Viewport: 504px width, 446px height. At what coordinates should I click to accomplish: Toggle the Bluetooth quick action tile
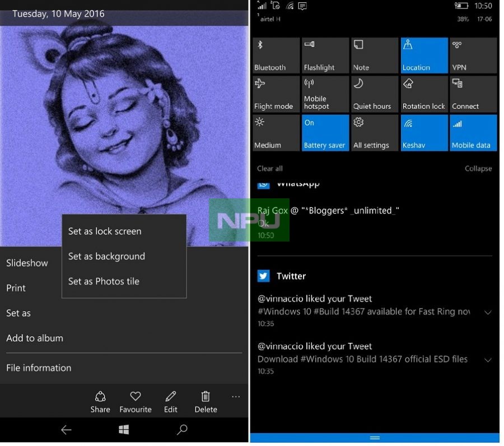pos(276,55)
